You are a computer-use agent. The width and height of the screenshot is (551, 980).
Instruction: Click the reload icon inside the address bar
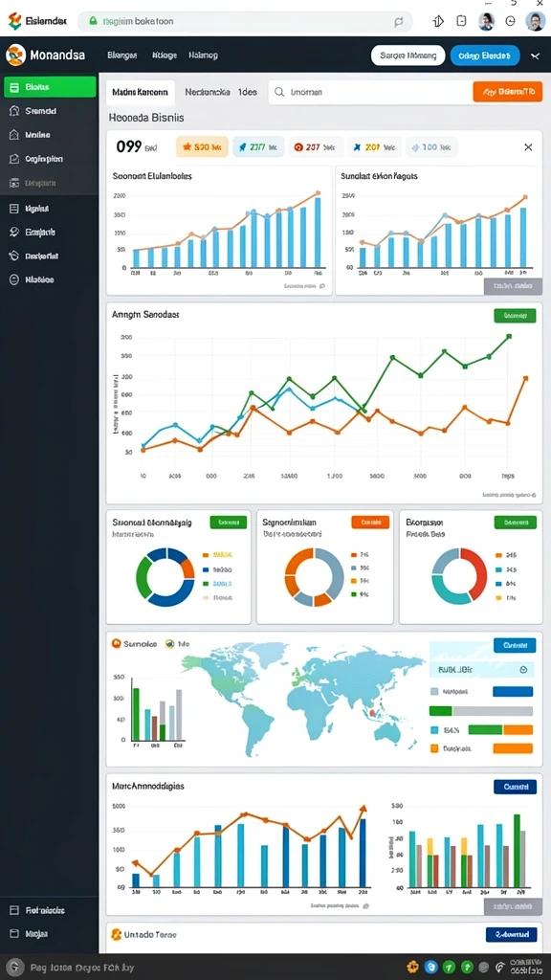399,21
